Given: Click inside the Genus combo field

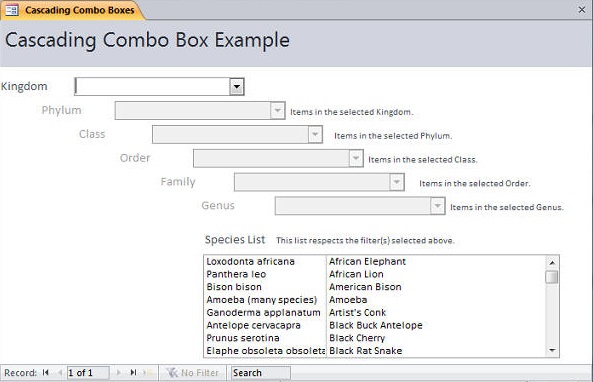Looking at the screenshot, I should pos(353,206).
